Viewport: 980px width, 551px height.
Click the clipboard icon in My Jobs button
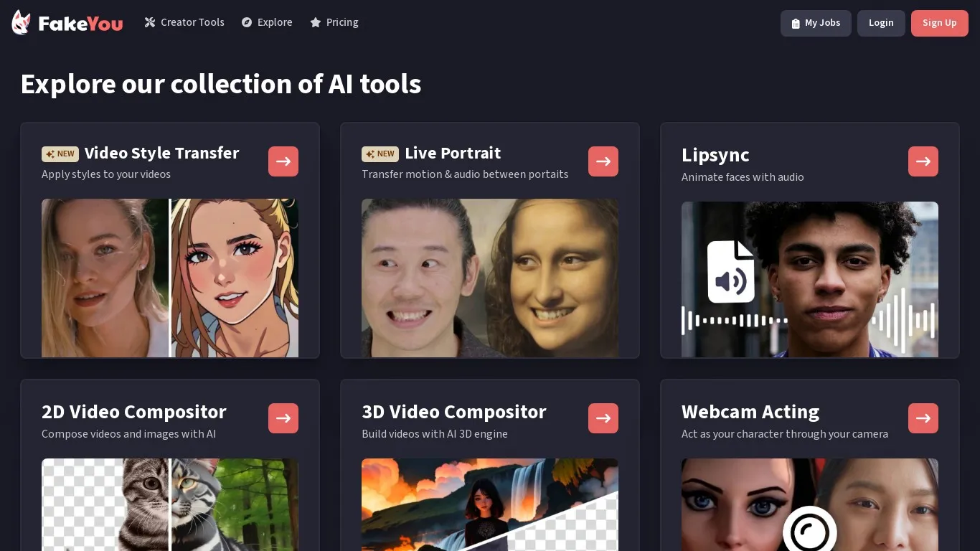point(796,23)
